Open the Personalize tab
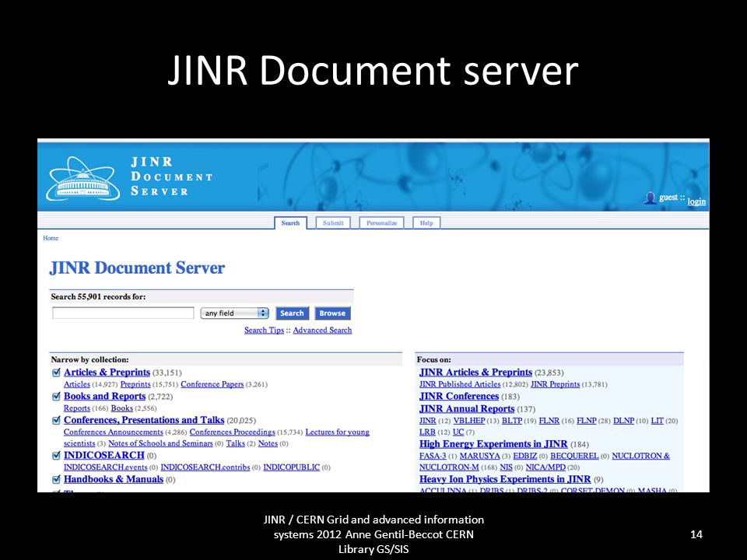Viewport: 747px width, 560px height. tap(381, 223)
